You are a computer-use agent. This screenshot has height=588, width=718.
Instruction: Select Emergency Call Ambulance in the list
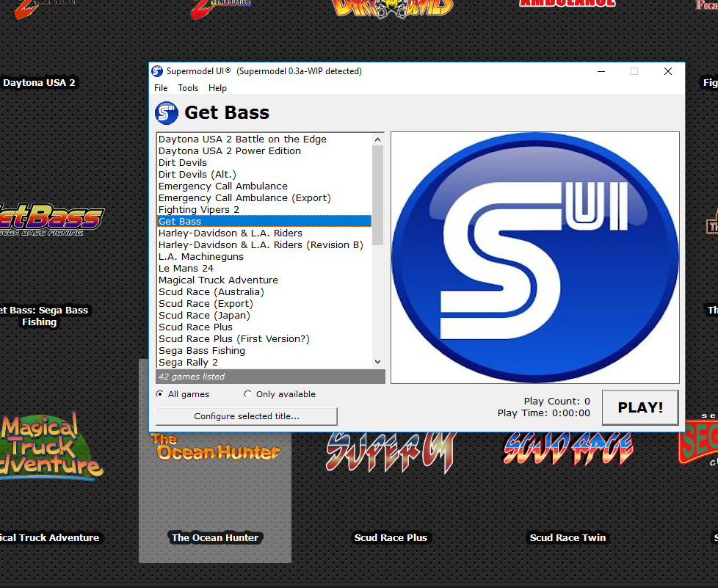pos(264,186)
